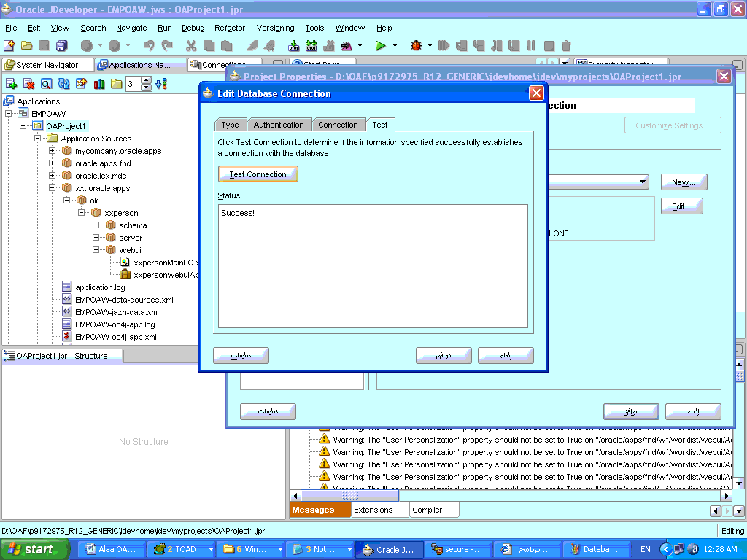
Task: Close the Edit Database Connection dialog
Action: tap(536, 93)
